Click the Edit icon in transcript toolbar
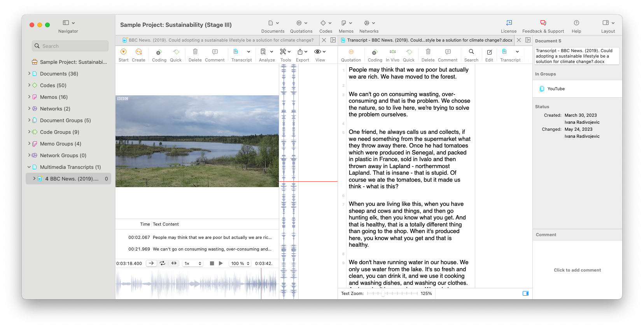 [489, 52]
